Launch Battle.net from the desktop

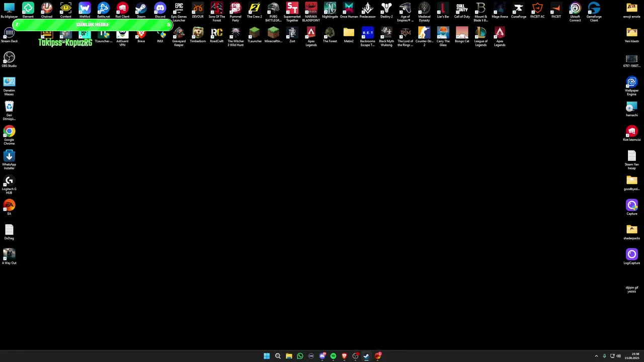[x=103, y=11]
